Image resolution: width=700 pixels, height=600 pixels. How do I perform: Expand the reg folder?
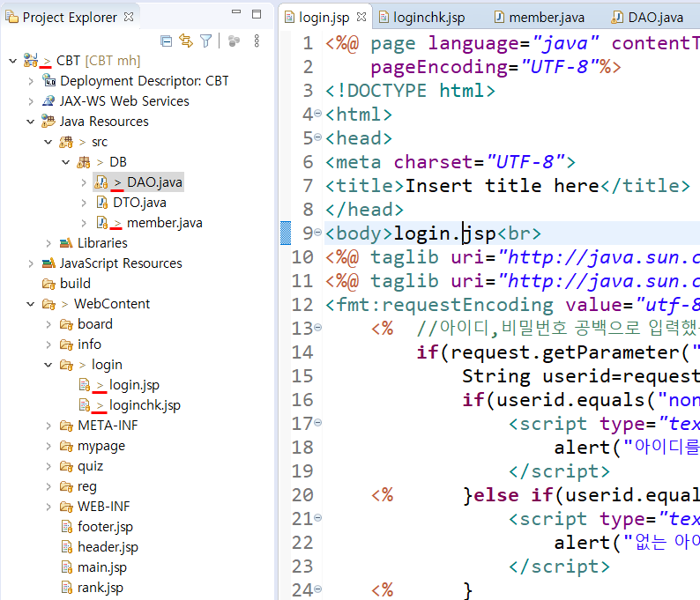pos(48,486)
